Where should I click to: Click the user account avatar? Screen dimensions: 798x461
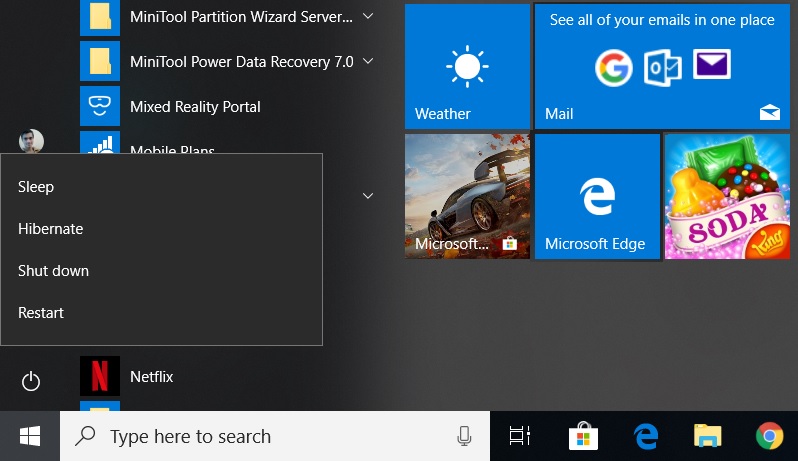point(31,141)
